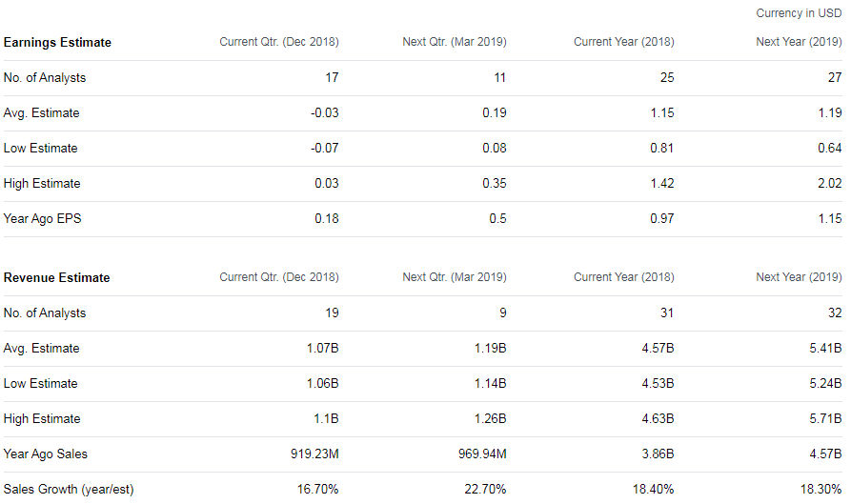Viewport: 851px width, 504px height.
Task: Click the Year Ago EPS row label
Action: [43, 218]
